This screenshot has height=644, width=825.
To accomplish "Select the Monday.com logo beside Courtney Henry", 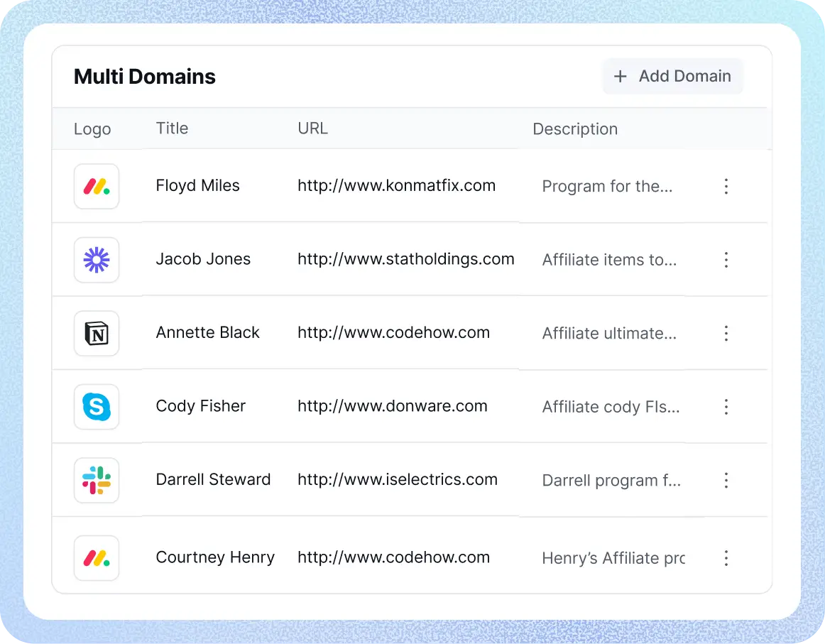I will pos(96,558).
